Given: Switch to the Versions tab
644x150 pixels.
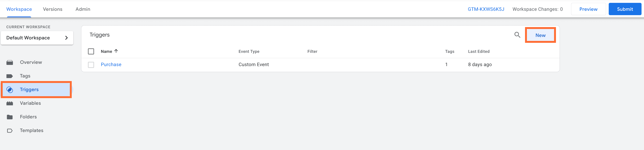Looking at the screenshot, I should point(53,9).
